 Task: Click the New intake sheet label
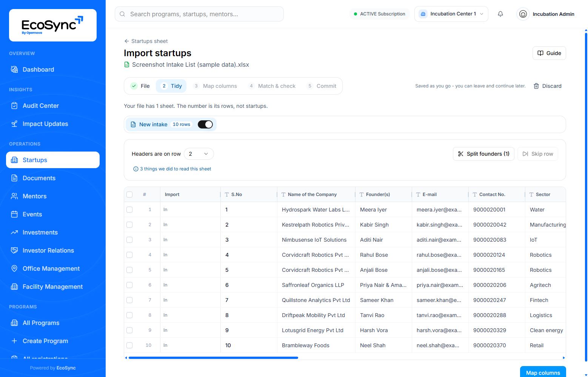click(x=153, y=124)
